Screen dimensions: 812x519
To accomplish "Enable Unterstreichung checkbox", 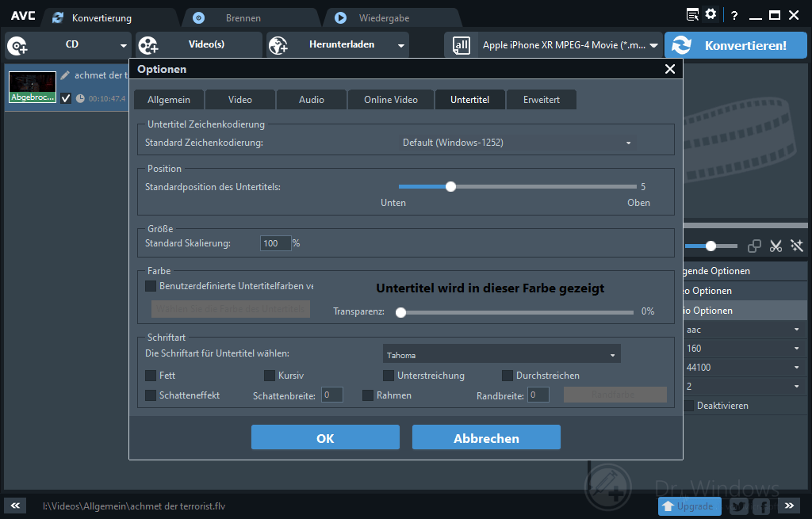I will point(389,376).
